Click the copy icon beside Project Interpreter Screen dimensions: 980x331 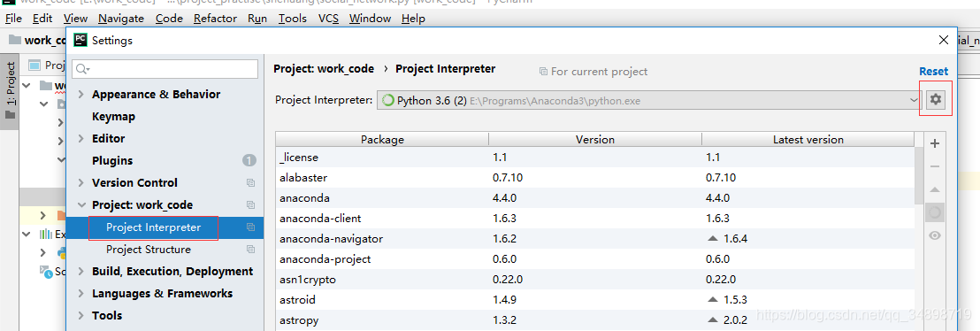pyautogui.click(x=250, y=227)
